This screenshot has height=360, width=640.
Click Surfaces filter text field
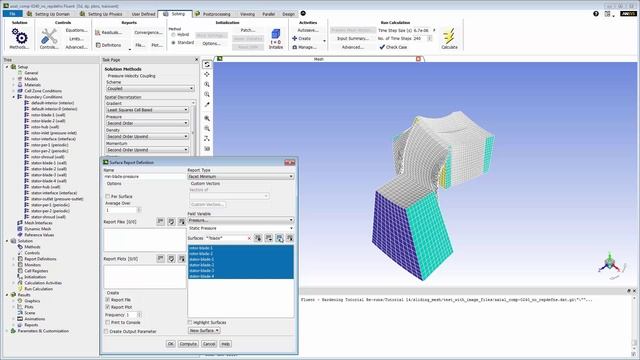(x=226, y=238)
